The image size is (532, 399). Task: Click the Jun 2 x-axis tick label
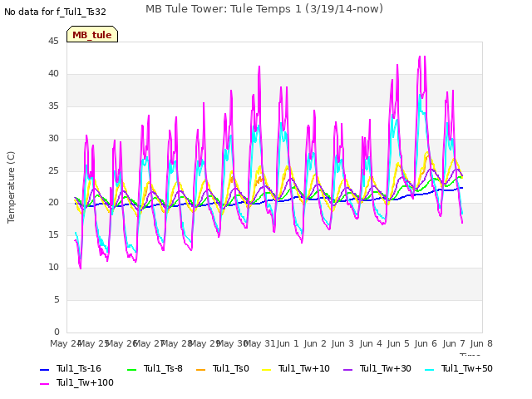(x=315, y=343)
